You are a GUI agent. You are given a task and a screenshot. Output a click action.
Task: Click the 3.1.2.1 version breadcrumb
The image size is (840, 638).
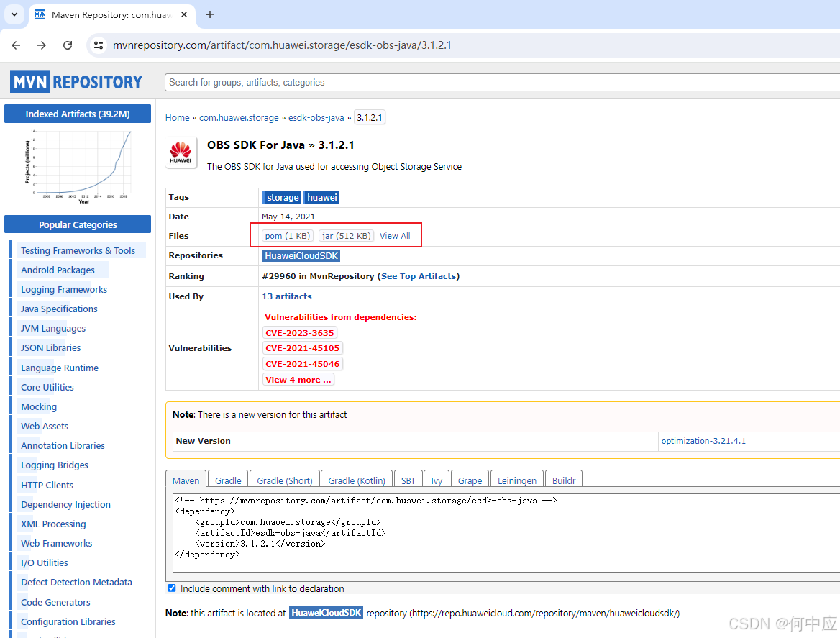coord(370,118)
